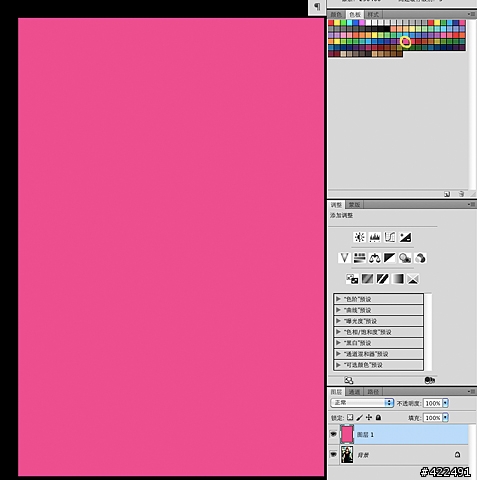Click the 背景 layer name
This screenshot has height=480, width=477.
363,455
